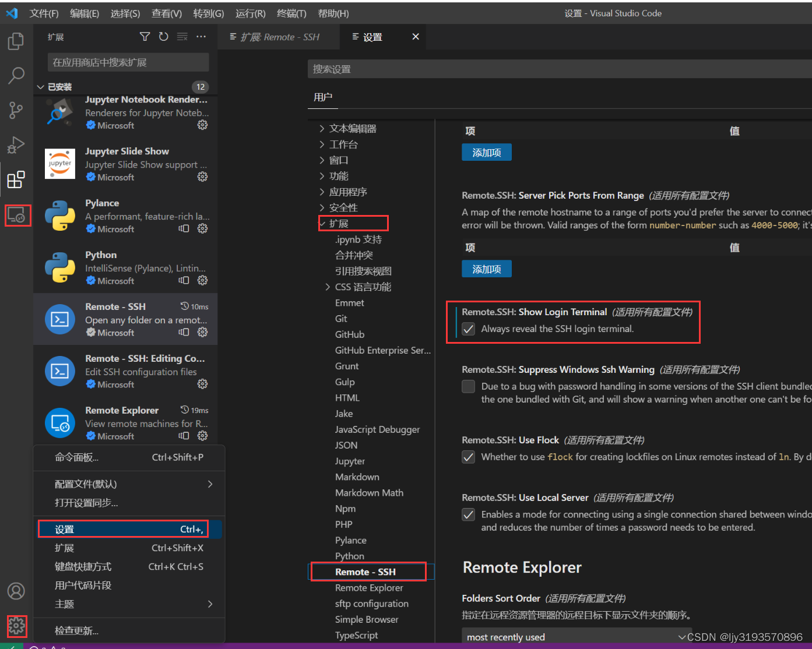Screen dimensions: 812x649
Task: Open the Source Control view
Action: (16, 110)
